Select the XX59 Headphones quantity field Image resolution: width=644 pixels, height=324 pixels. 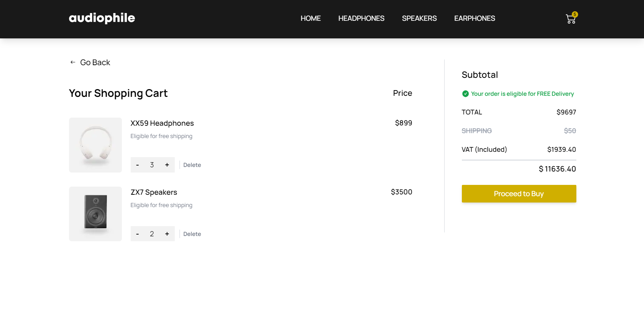coord(152,164)
